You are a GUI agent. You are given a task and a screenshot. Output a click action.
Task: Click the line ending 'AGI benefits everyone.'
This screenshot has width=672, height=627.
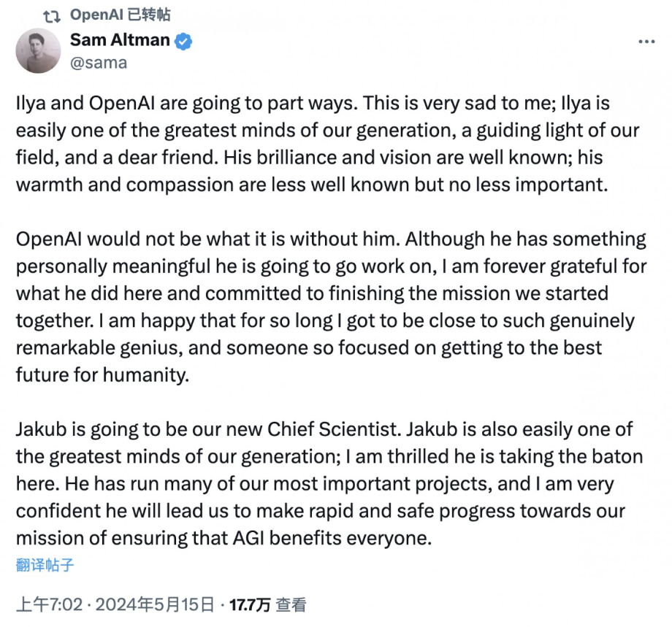tap(224, 538)
